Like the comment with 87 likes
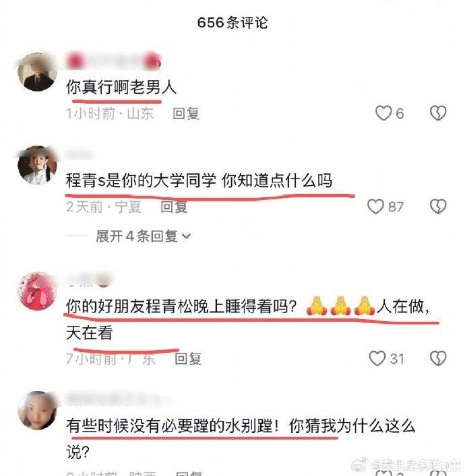465x476 pixels. point(375,207)
